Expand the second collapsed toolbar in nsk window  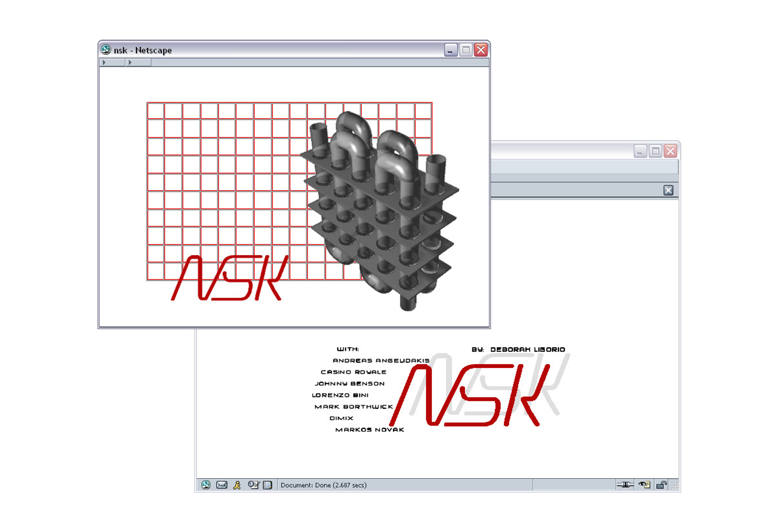point(139,62)
